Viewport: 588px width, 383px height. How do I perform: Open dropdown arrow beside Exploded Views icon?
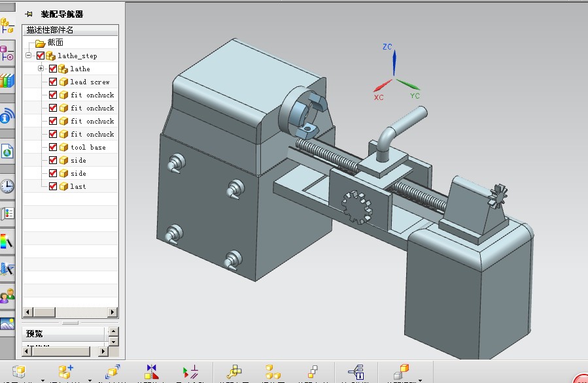tap(421, 380)
